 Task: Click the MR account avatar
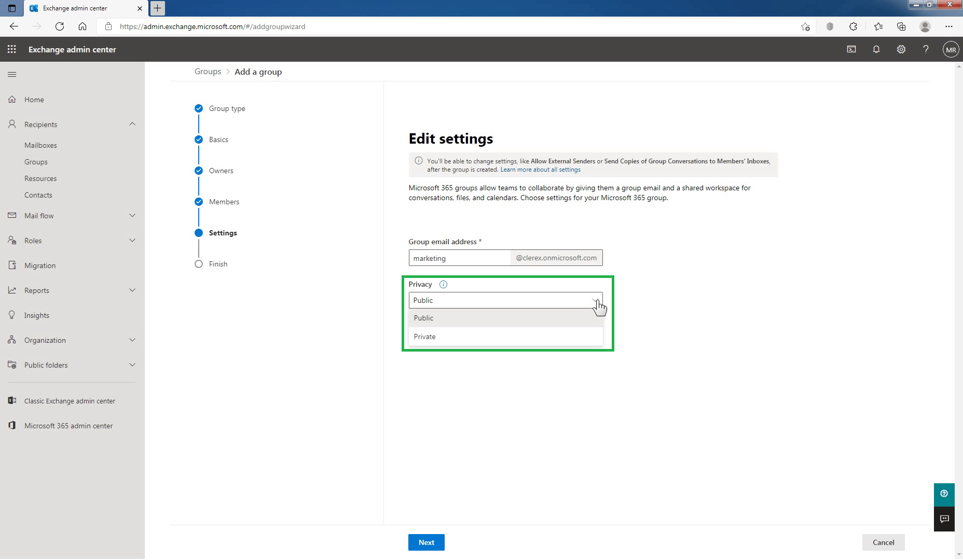(x=951, y=49)
